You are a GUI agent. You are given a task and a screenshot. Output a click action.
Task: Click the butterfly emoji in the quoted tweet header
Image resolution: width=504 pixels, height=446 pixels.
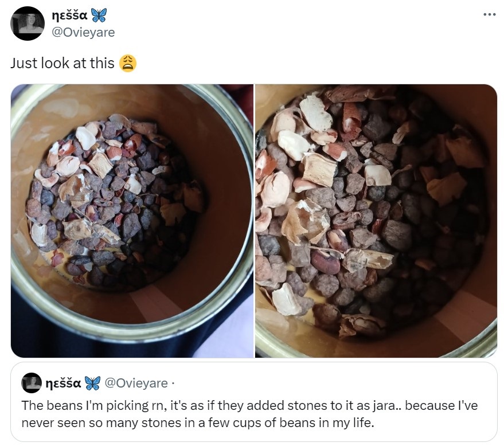[x=92, y=383]
